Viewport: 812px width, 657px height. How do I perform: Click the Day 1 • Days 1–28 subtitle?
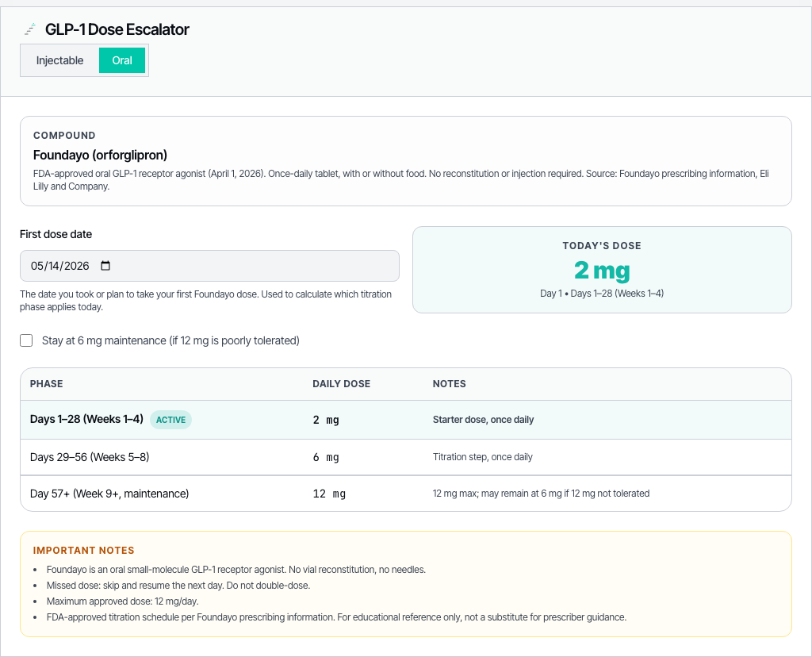602,294
